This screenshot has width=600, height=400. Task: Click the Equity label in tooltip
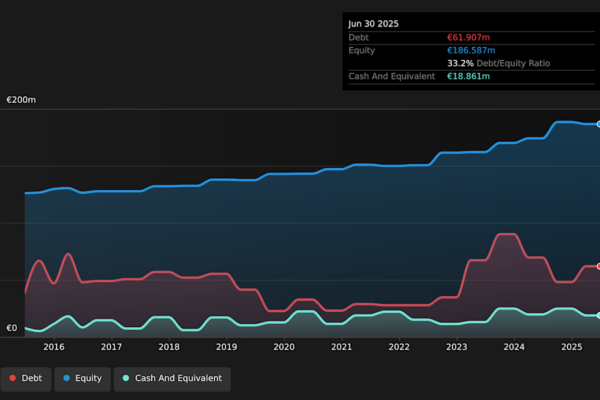click(362, 51)
